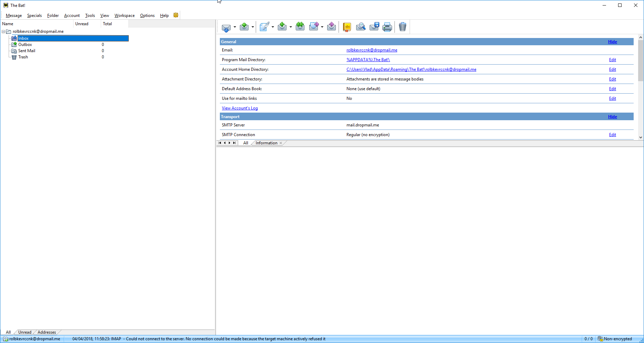Edit the Default Address Book setting
The width and height of the screenshot is (644, 343).
point(613,89)
